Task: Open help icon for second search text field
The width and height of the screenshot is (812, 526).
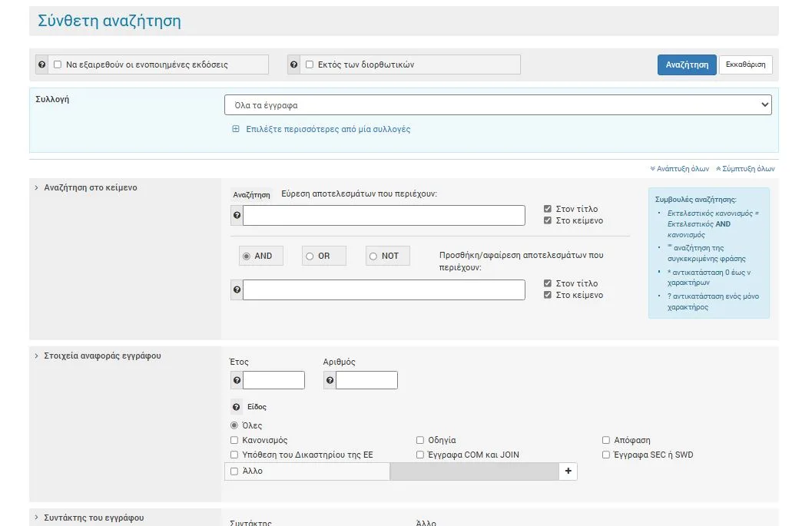Action: tap(237, 290)
